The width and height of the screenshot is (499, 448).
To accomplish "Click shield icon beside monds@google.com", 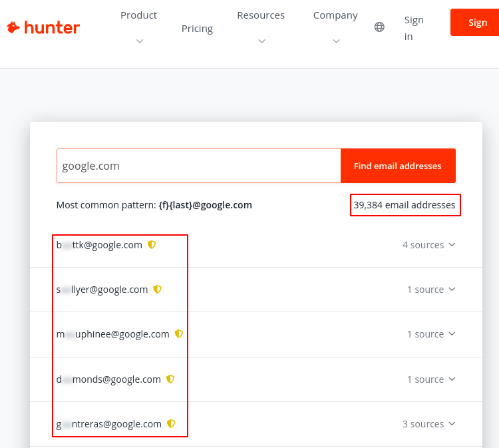I will point(170,379).
